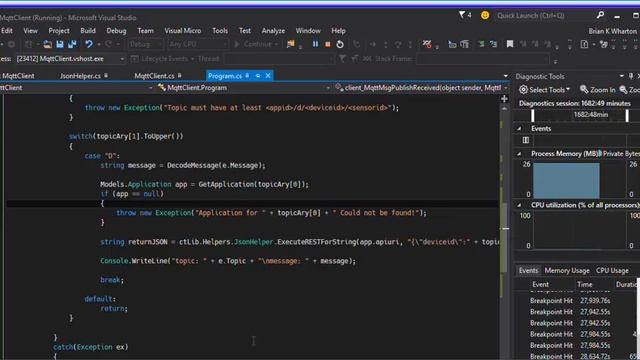Screen dimensions: 640x360
Task: Collapse Process Memory graph section
Action: click(x=520, y=154)
